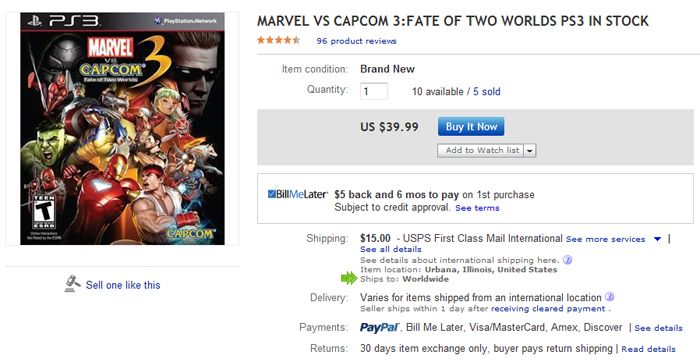Click the gavel icon beside Sell one like this
Viewport: 700px width, 362px height.
(72, 284)
